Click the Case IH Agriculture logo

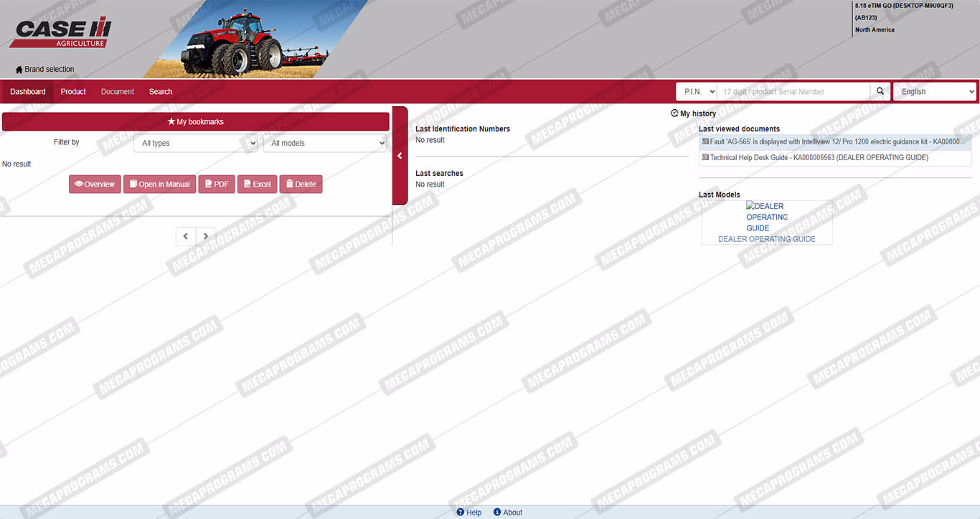point(61,33)
